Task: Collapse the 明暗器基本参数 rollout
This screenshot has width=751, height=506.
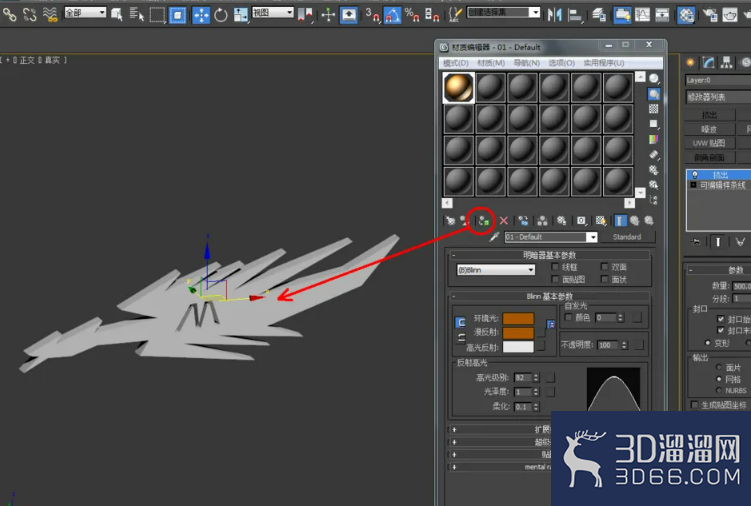Action: coord(550,255)
